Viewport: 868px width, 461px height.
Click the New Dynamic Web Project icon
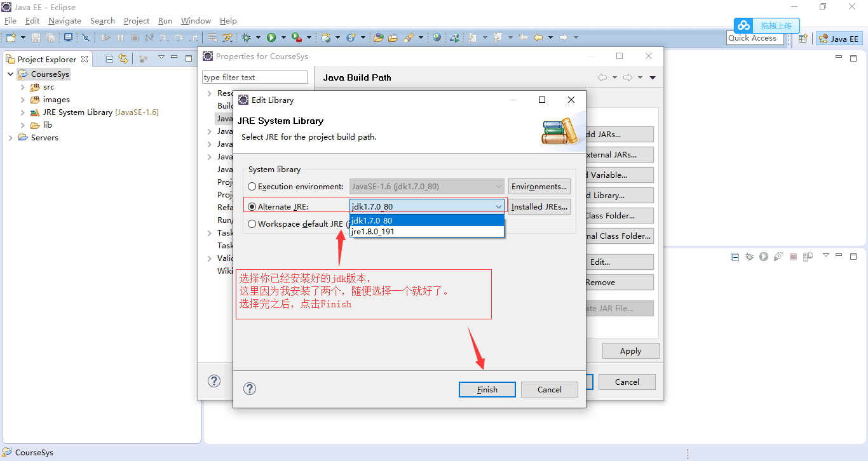click(326, 37)
